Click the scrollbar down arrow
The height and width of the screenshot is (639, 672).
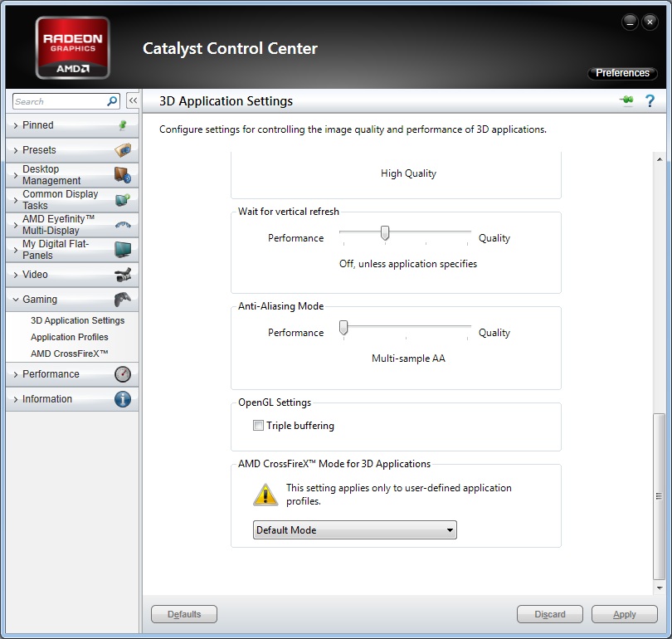660,588
